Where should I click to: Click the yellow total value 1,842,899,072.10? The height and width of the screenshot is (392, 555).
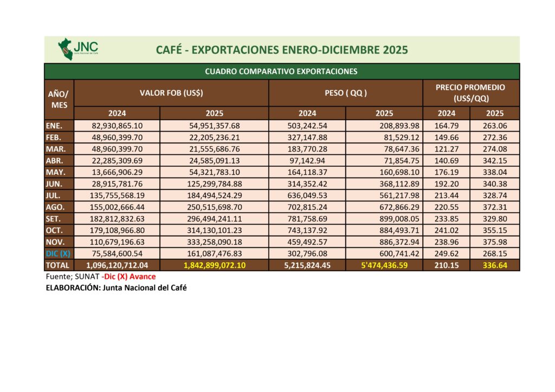pos(215,265)
